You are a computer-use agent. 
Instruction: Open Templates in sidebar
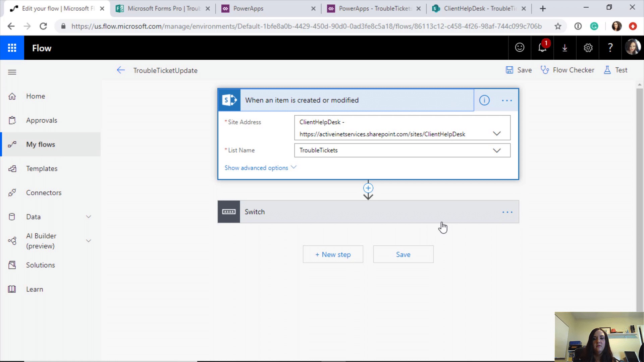(x=50, y=169)
